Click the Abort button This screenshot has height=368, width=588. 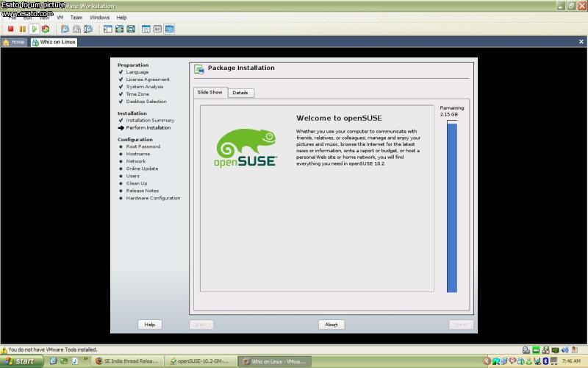tap(331, 325)
